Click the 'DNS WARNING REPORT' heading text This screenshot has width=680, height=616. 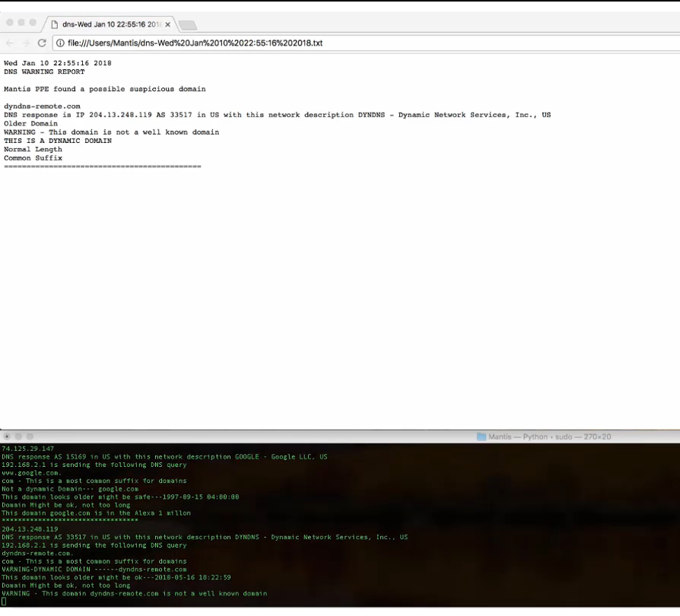[x=44, y=72]
